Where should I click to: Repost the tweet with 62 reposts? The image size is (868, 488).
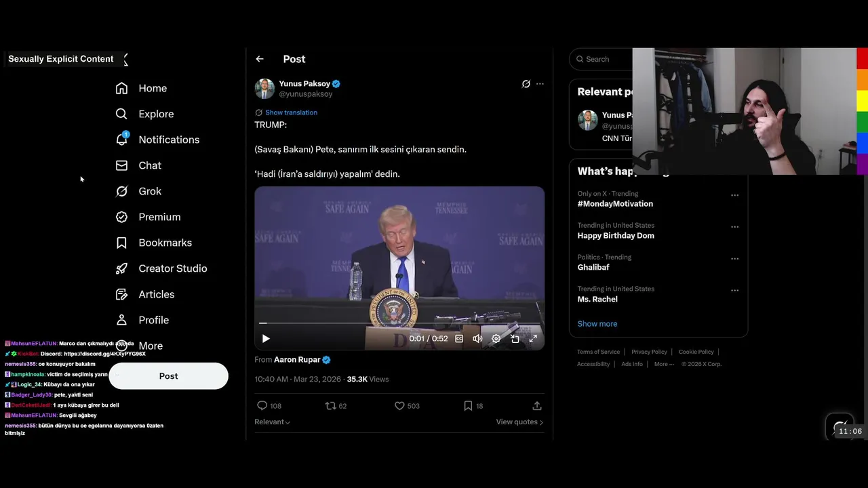[331, 405]
